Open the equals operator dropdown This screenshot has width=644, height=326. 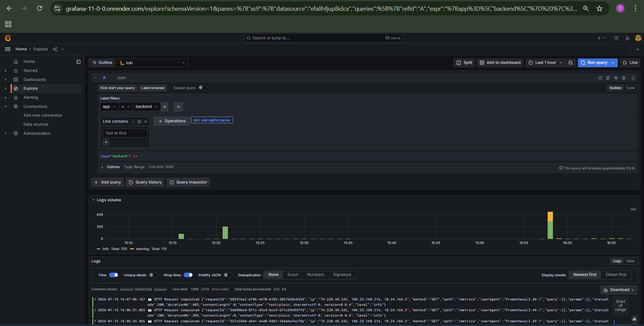pos(126,107)
